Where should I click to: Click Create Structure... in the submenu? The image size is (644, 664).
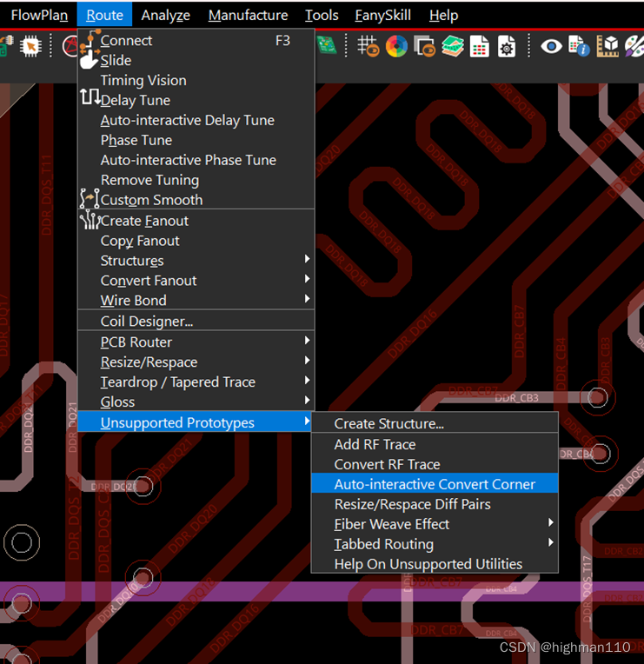[x=388, y=423]
